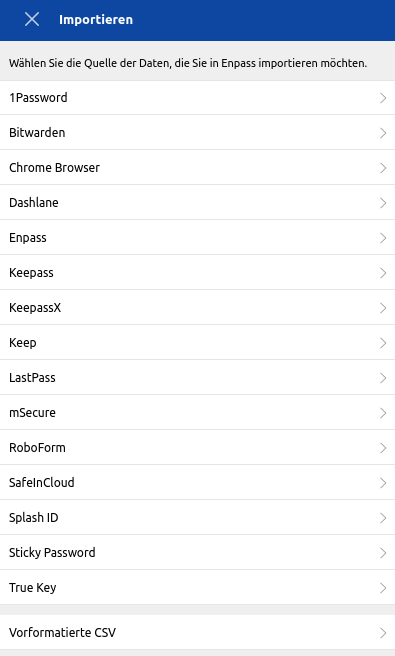
Task: Close the Importieren dialog with X icon
Action: pyautogui.click(x=32, y=19)
